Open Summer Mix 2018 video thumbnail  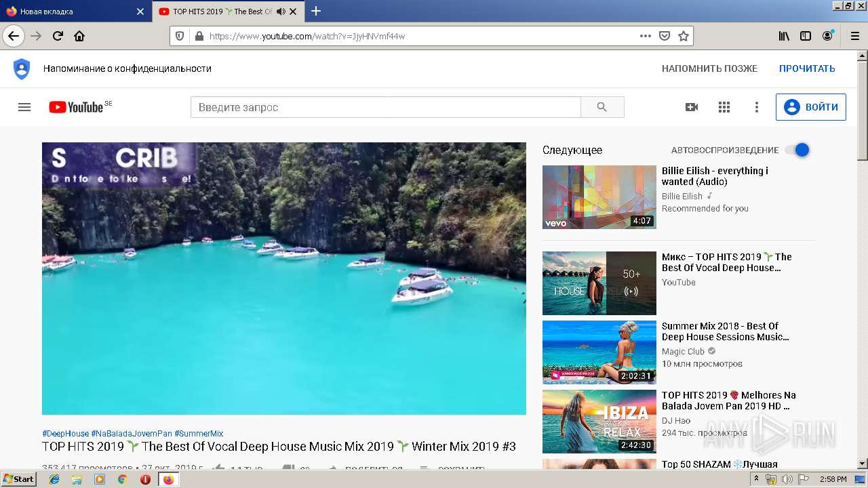[x=599, y=352]
